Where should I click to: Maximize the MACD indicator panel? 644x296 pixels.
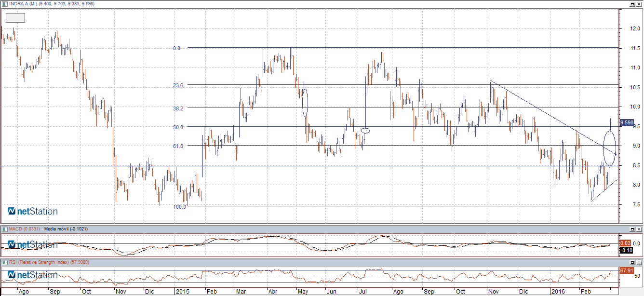coord(632,229)
